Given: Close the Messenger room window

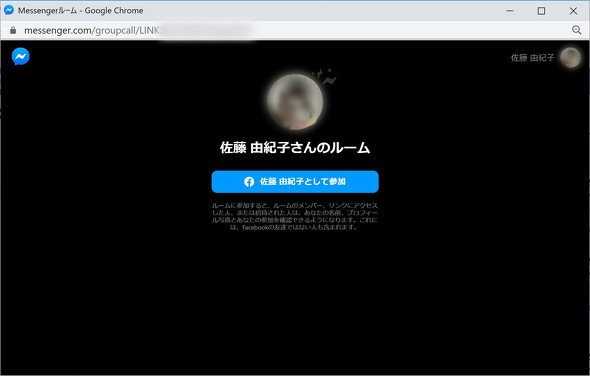Looking at the screenshot, I should click(573, 11).
